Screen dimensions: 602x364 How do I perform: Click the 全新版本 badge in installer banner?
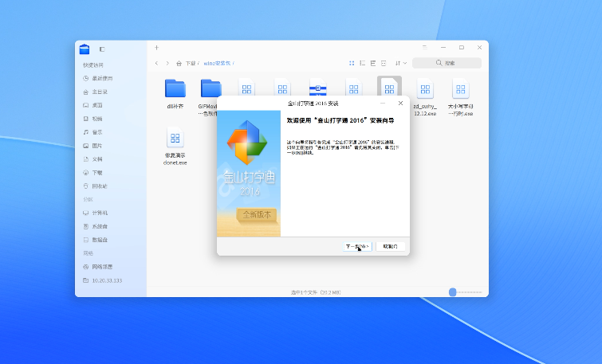click(x=257, y=215)
